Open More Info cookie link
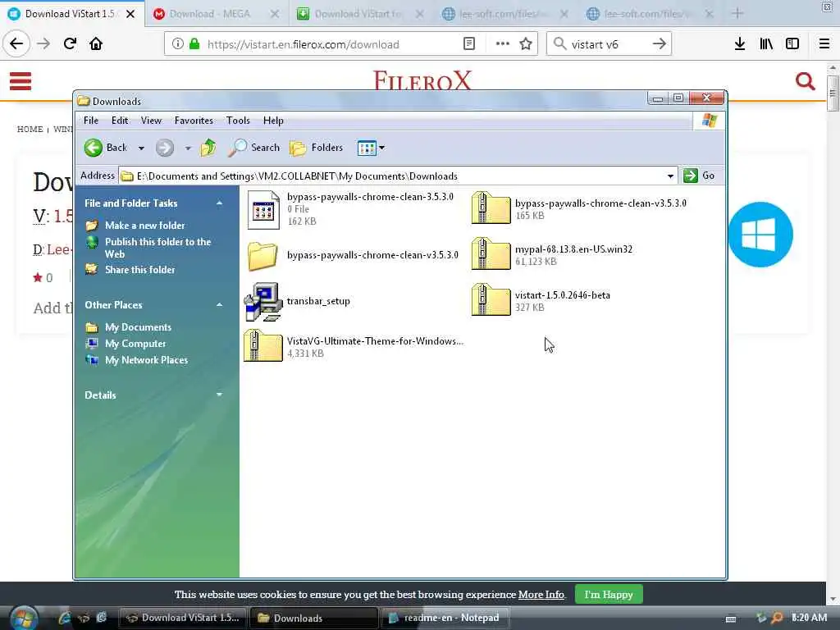The height and width of the screenshot is (630, 840). point(541,595)
